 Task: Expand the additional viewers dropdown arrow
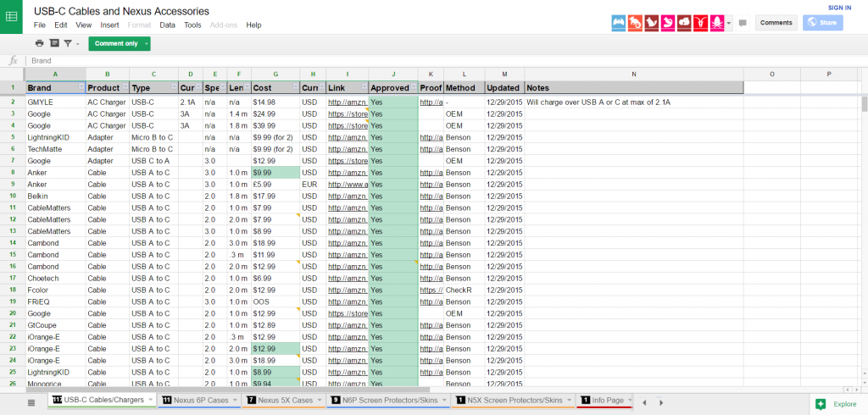coord(729,23)
